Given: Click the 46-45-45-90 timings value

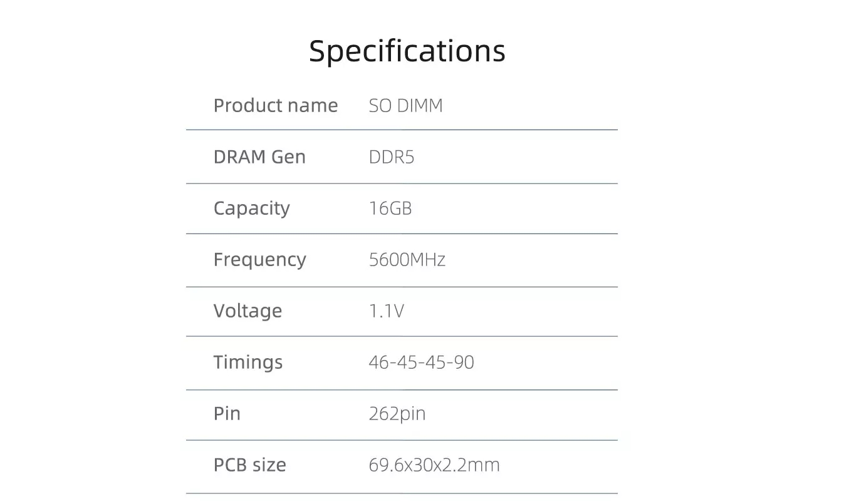Looking at the screenshot, I should (422, 362).
